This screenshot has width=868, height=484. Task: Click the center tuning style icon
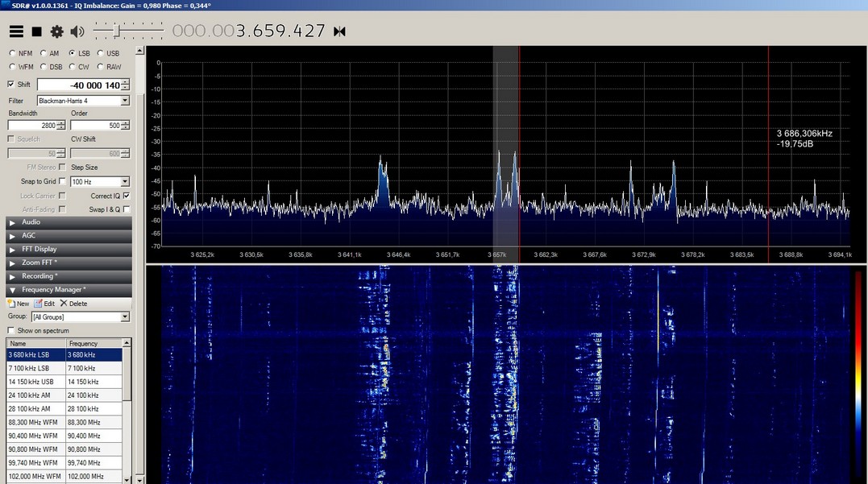[x=339, y=31]
